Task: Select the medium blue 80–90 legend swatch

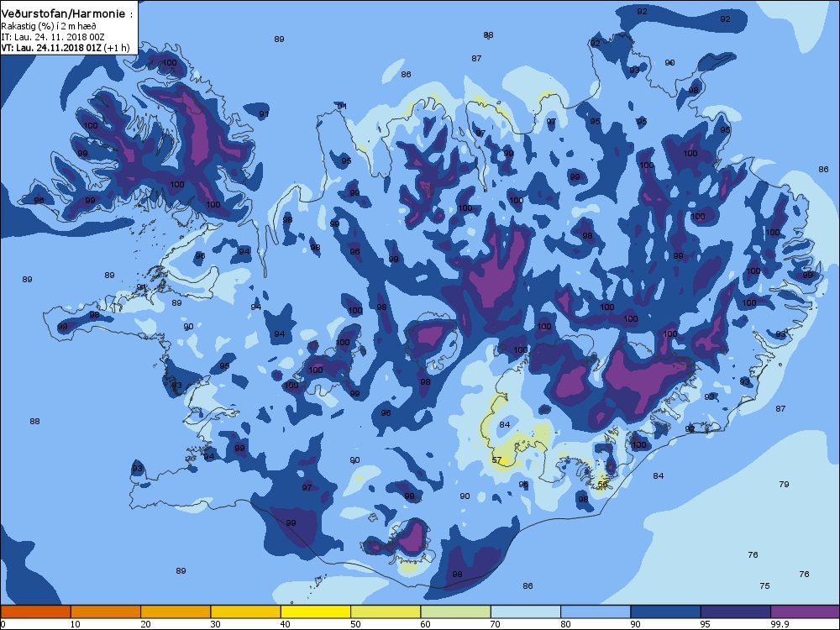Action: [x=596, y=612]
